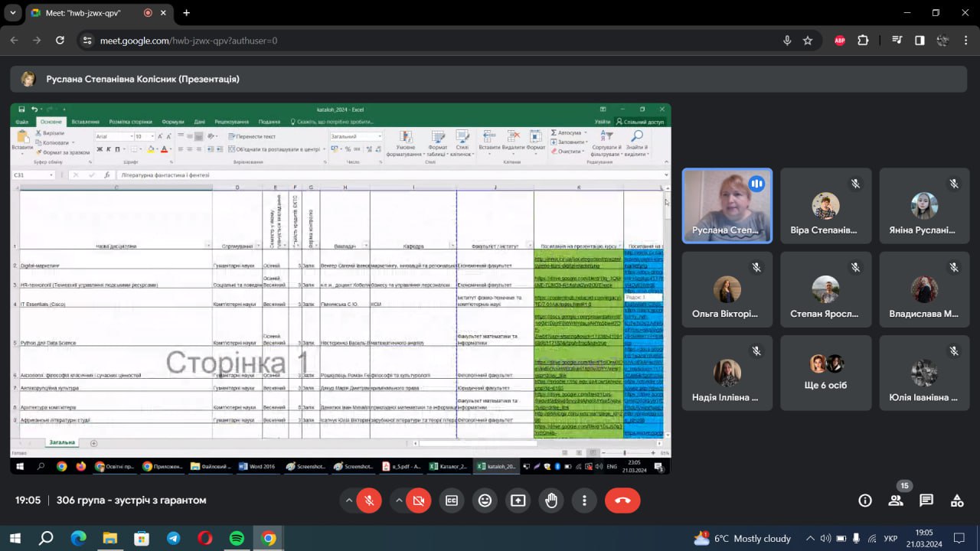Image resolution: width=980 pixels, height=551 pixels.
Task: Switch to the 'Формули' ribbon tab in Excel
Action: 173,122
